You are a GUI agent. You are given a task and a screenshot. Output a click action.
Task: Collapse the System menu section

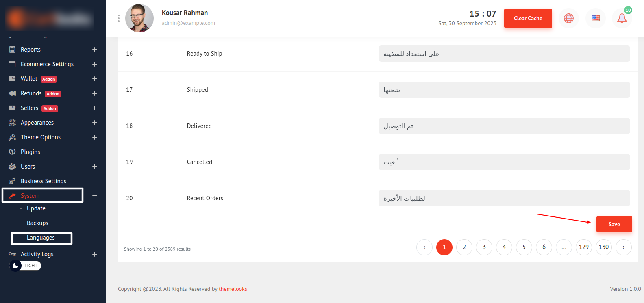95,196
